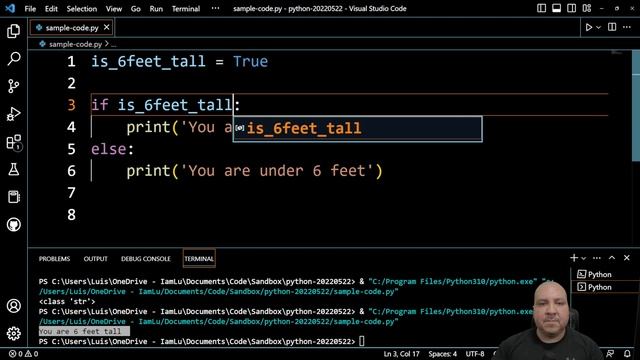Customize layout icon in title bar
Image resolution: width=640 pixels, height=360 pixels.
pyautogui.click(x=587, y=8)
